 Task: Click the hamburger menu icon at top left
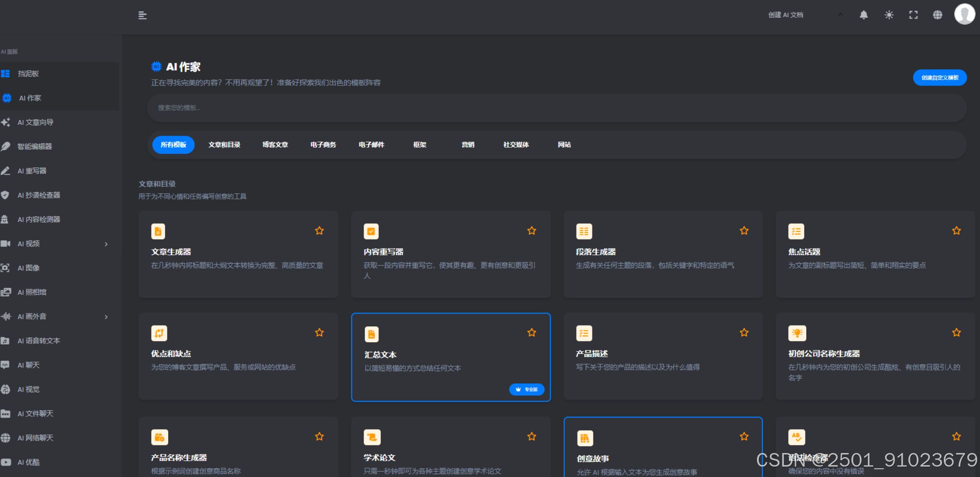click(142, 15)
